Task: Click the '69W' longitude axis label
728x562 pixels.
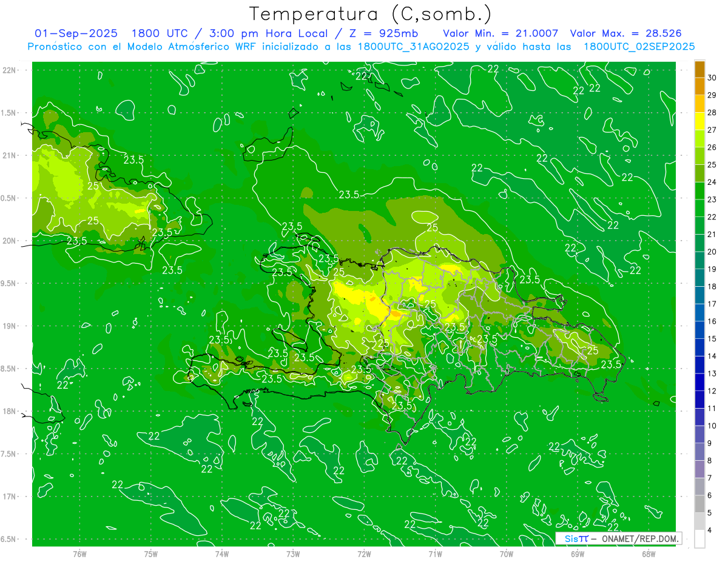Action: 578,554
